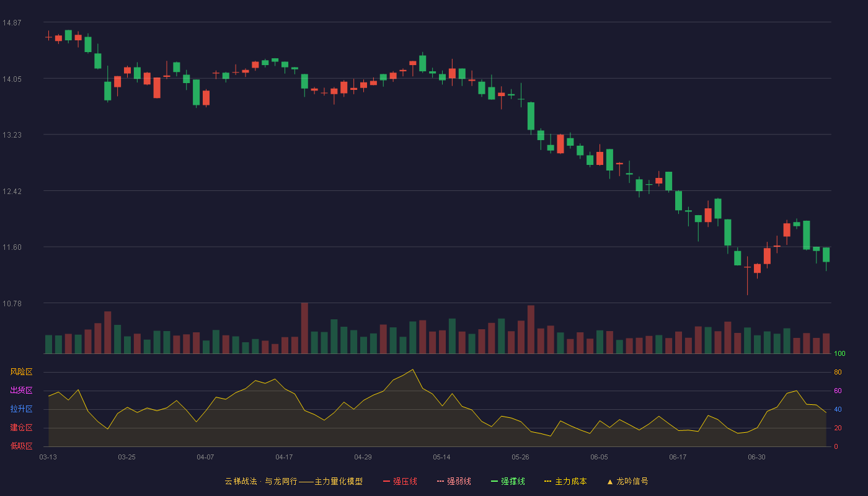The height and width of the screenshot is (496, 868).
Task: Select the first candlestick above 03-13
Action: (x=48, y=37)
